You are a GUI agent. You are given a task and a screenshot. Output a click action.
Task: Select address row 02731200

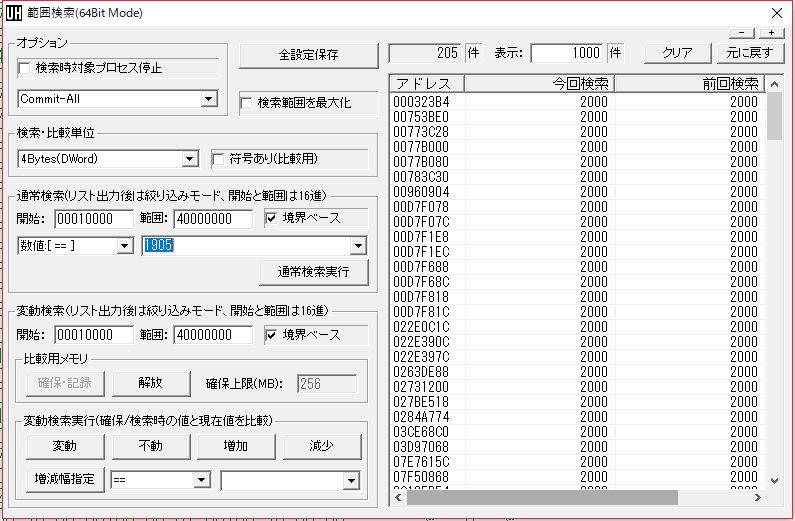pos(577,387)
